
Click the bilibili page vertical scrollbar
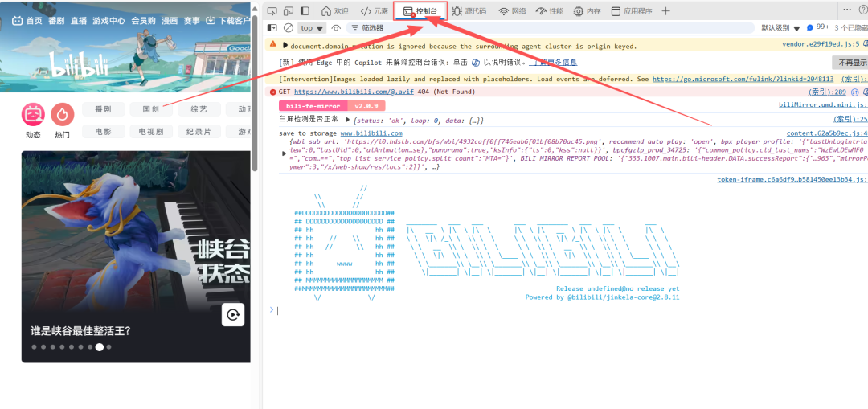255,94
